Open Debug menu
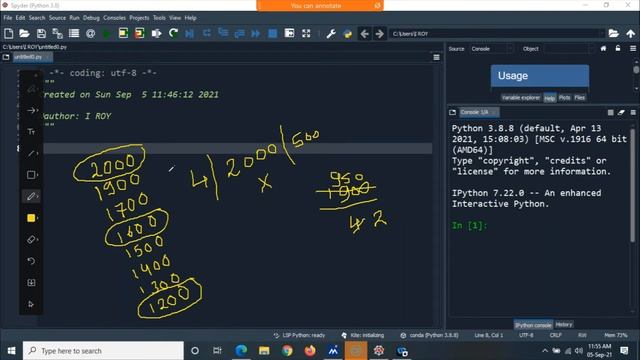640x360 pixels. pos(91,18)
